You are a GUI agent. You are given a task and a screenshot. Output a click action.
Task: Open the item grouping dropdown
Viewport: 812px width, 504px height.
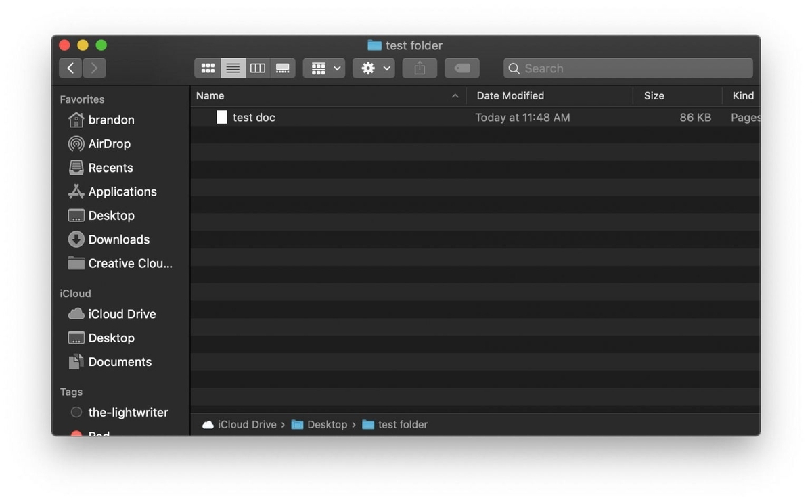pos(323,68)
